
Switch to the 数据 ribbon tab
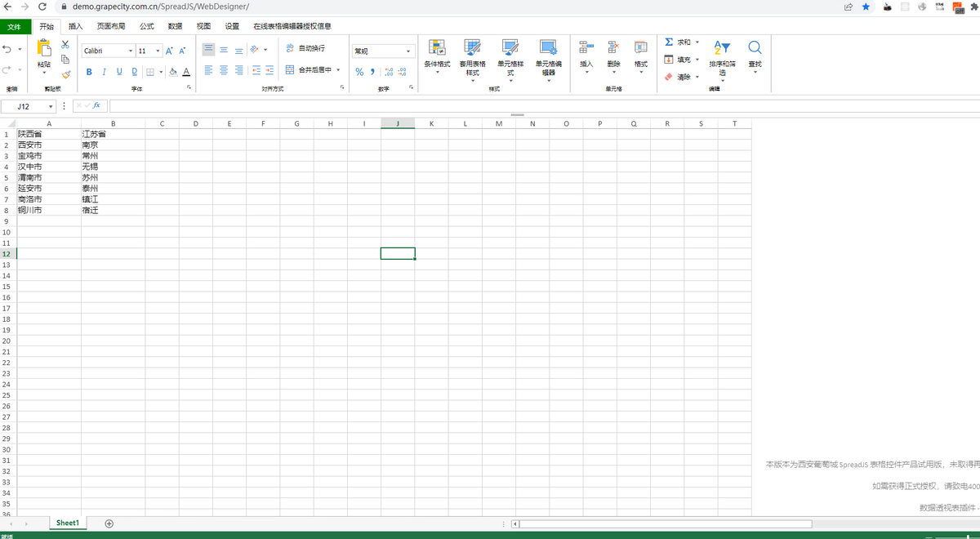(175, 26)
